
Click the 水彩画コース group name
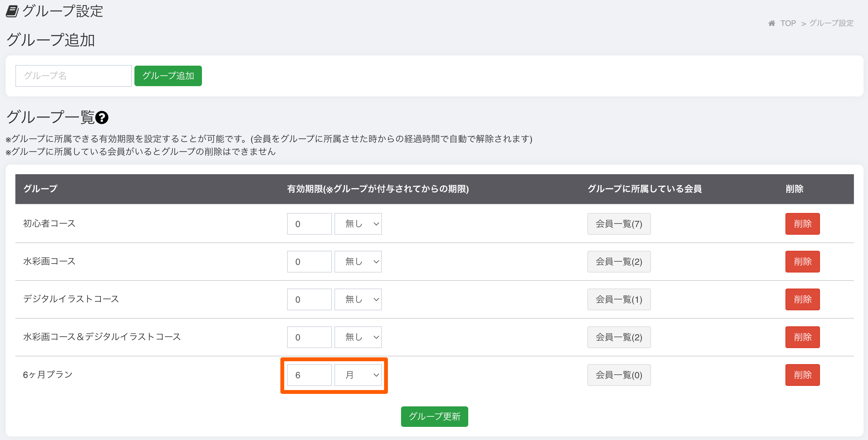(49, 261)
